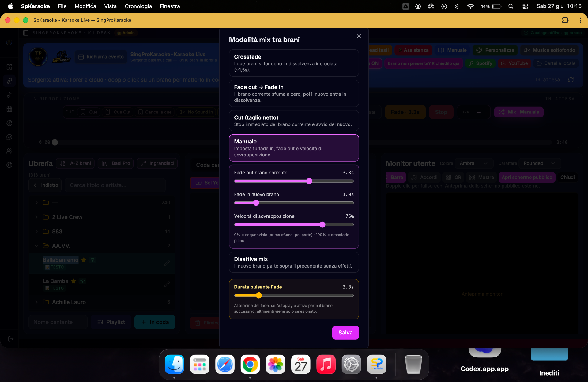Screen dimensions: 588x382
Task: Open the File menu
Action: pyautogui.click(x=62, y=6)
